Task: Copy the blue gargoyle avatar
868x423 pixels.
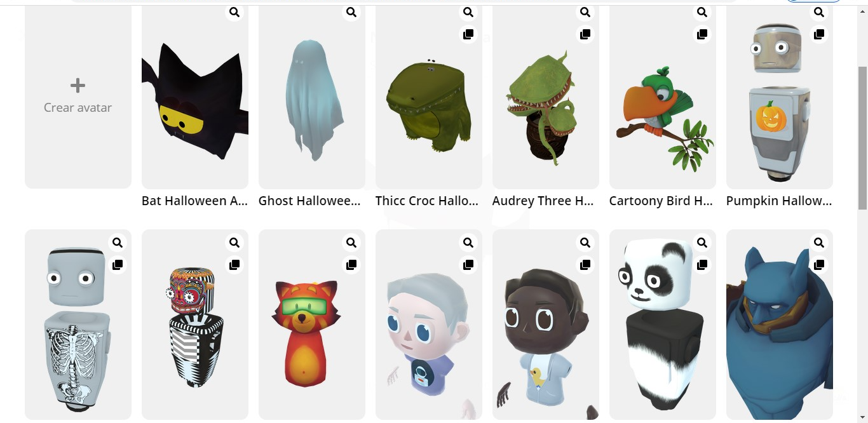Action: (x=819, y=265)
